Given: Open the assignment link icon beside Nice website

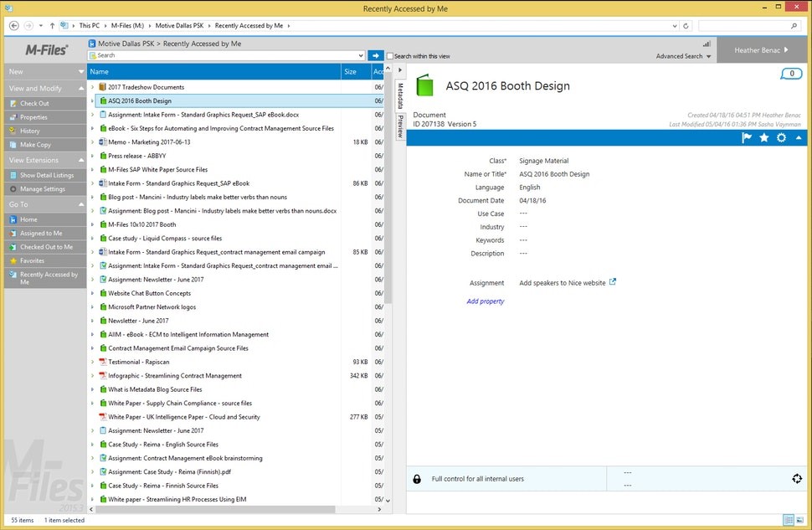Looking at the screenshot, I should click(x=613, y=283).
